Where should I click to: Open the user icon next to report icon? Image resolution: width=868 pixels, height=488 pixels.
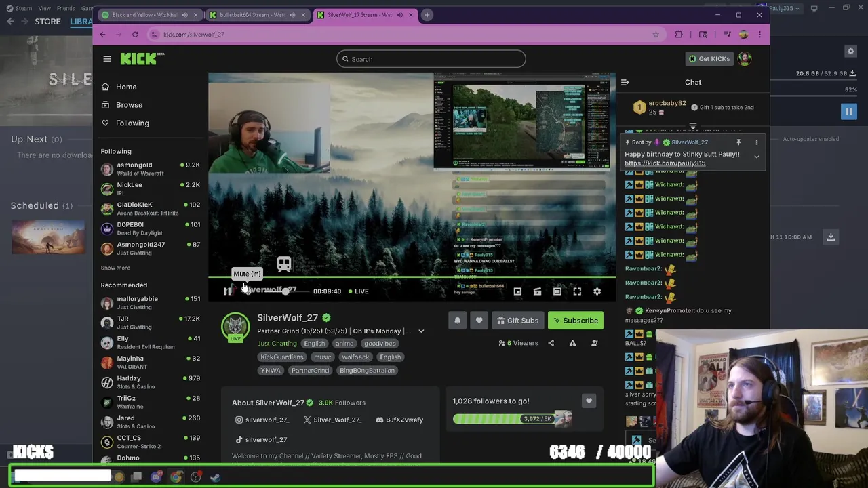(x=594, y=343)
